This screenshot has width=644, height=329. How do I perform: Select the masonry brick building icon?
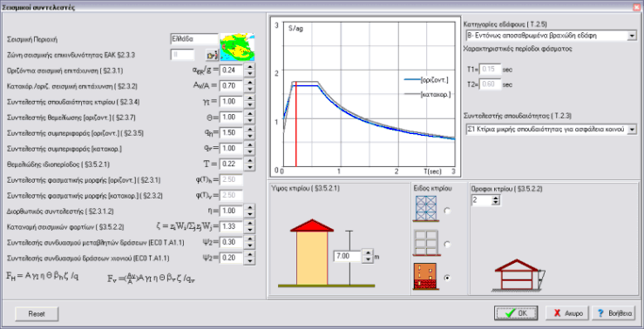(x=426, y=277)
